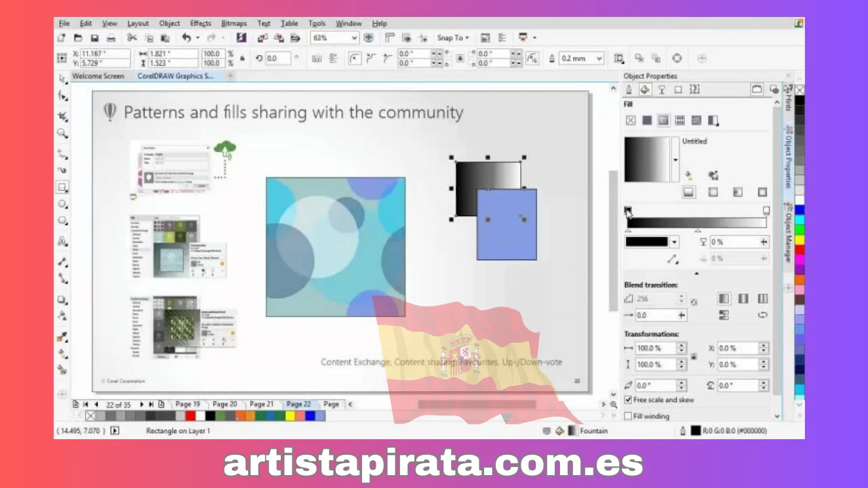868x488 pixels.
Task: Click the Reverse fill icon
Action: (763, 315)
